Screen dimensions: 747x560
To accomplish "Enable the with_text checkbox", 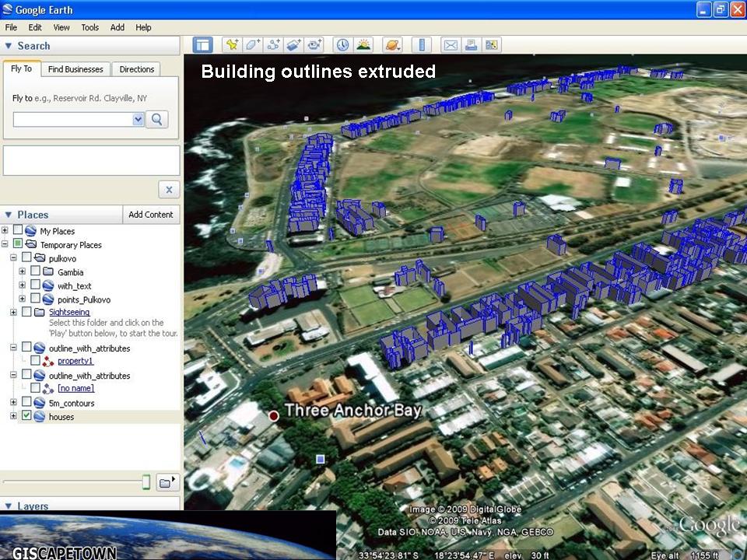I will click(35, 285).
